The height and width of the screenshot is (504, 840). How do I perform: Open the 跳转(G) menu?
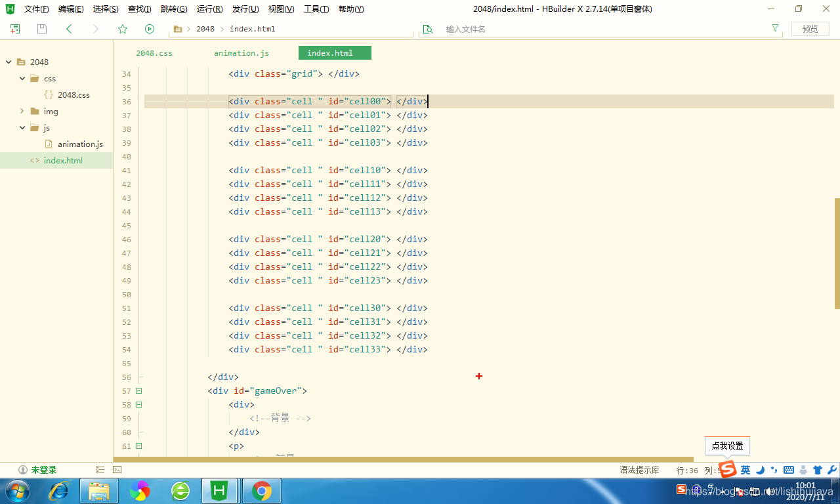(174, 9)
